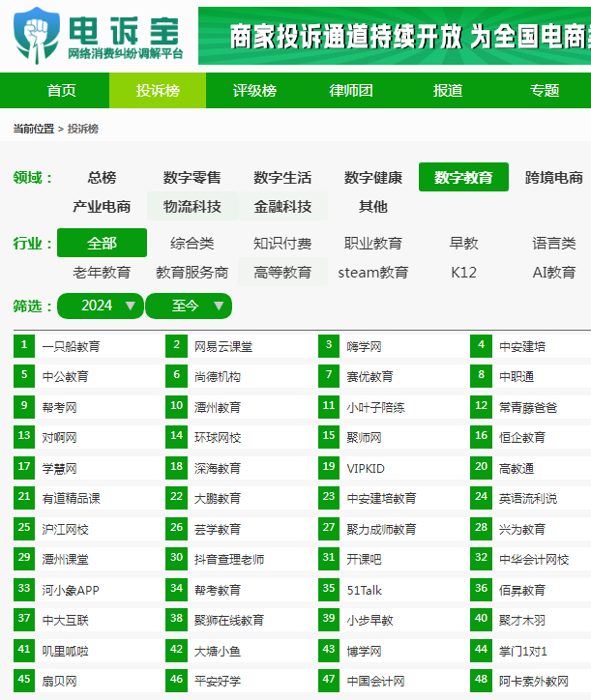Select the 金融科技 domain filter

pos(282,206)
